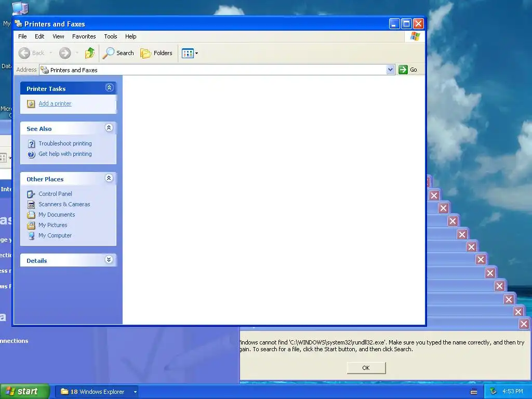This screenshot has width=532, height=399.
Task: Maximize the Printers and Faxes window
Action: coord(406,24)
